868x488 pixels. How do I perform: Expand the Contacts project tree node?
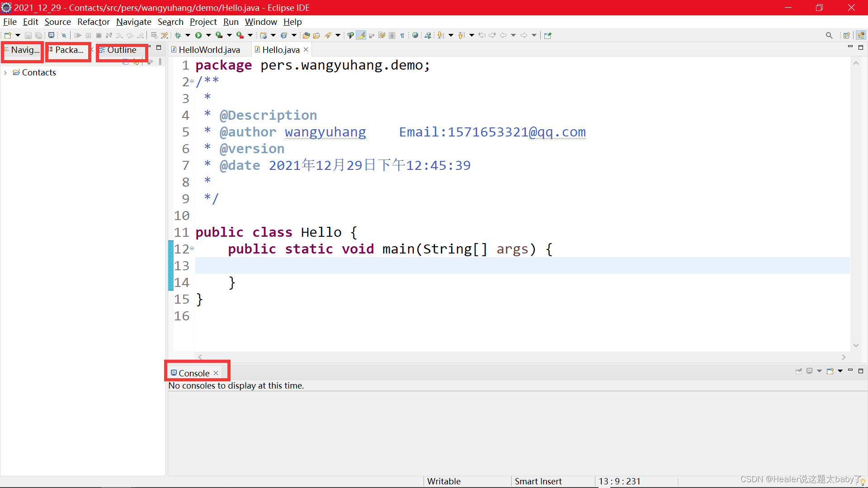pos(5,73)
